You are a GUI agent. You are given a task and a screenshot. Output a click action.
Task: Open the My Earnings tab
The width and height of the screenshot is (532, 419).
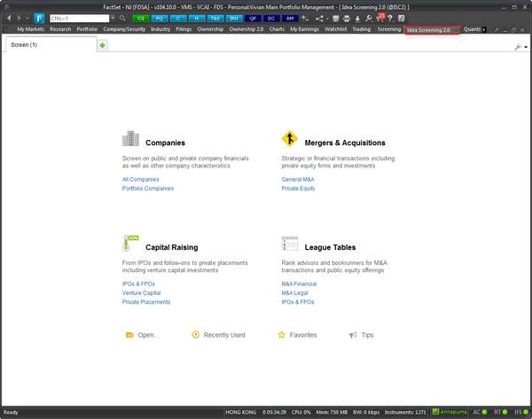pyautogui.click(x=305, y=29)
